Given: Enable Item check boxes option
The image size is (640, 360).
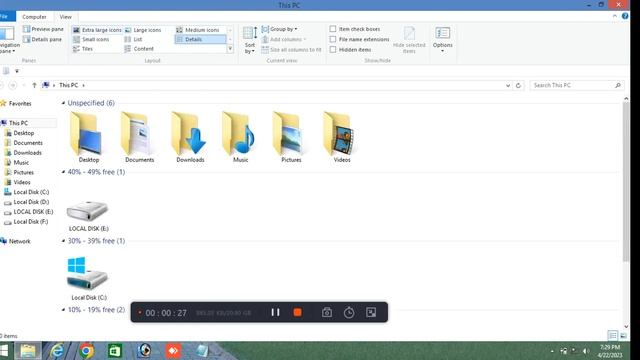Looking at the screenshot, I should (x=333, y=29).
